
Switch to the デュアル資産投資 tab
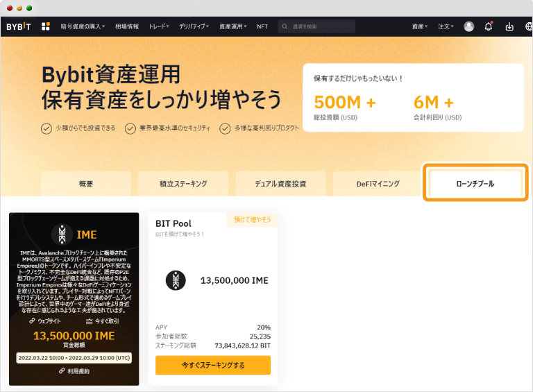(x=280, y=184)
